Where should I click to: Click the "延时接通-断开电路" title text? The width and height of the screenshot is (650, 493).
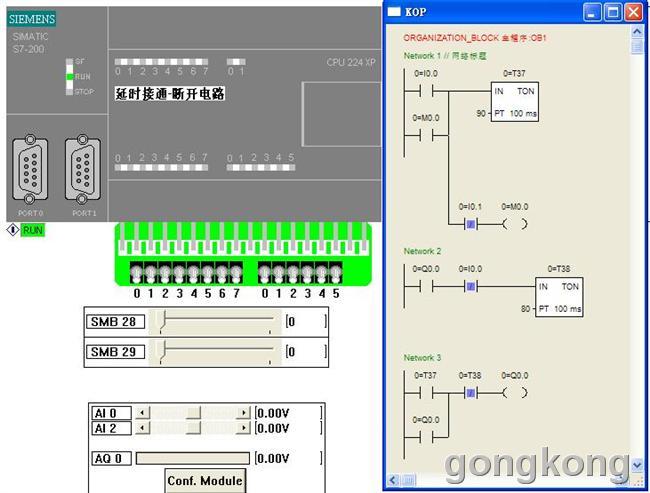coord(170,93)
